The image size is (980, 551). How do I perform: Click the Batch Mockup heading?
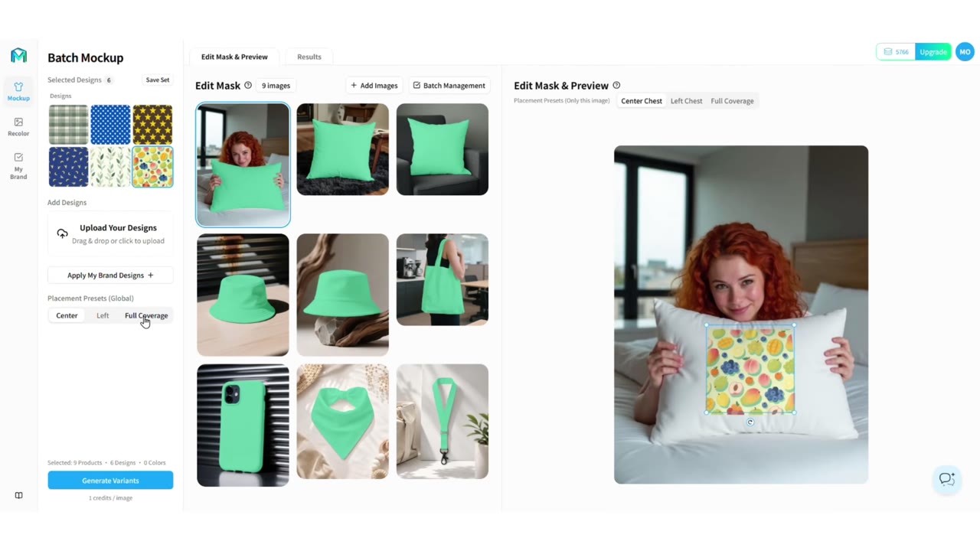tap(85, 57)
